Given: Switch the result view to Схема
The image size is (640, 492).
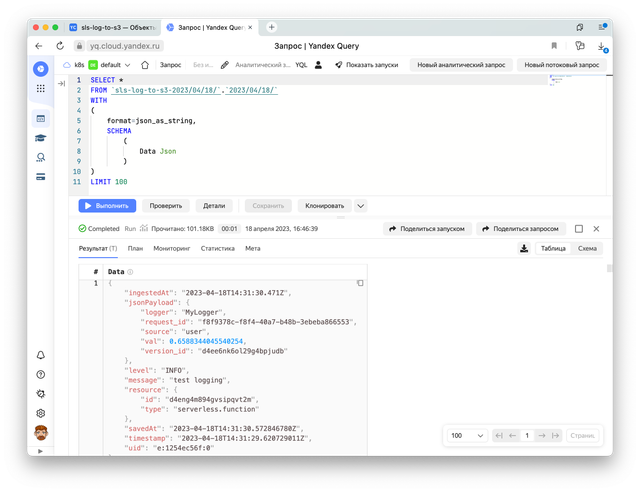Looking at the screenshot, I should (587, 249).
